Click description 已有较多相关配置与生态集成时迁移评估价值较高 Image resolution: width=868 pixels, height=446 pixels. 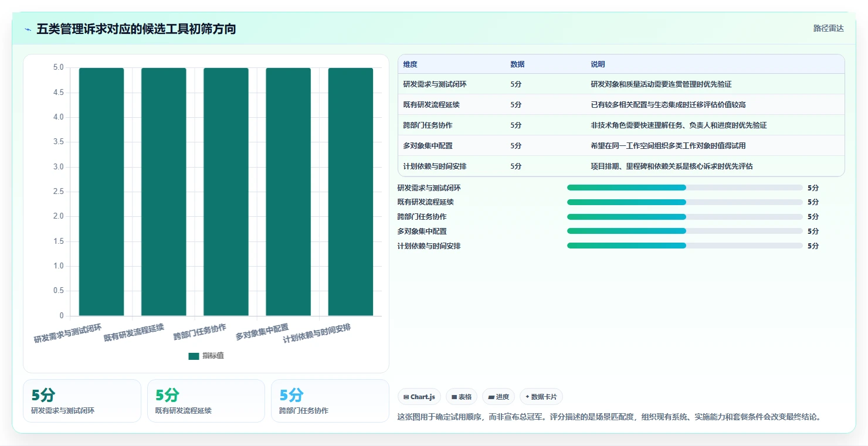pyautogui.click(x=668, y=105)
